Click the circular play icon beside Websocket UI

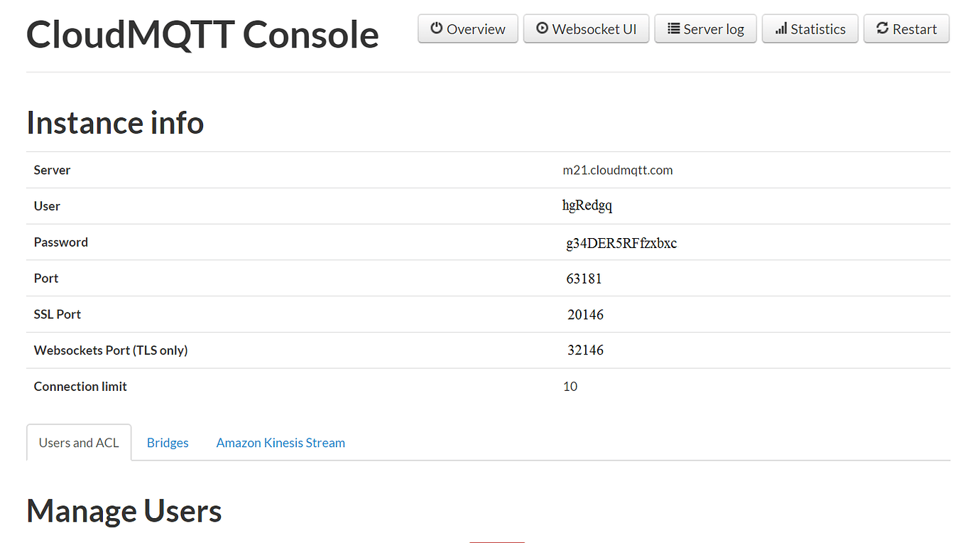point(543,28)
